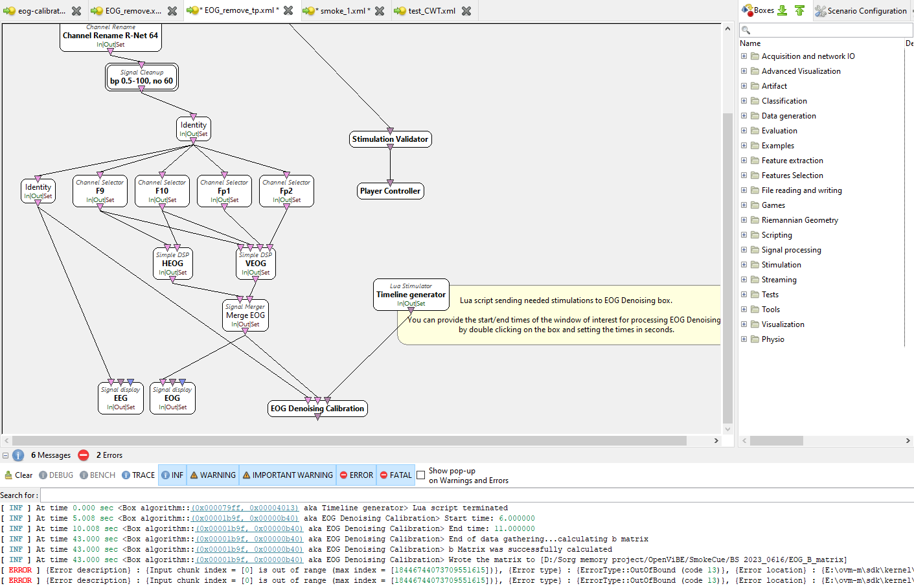Open the Boxes panel tab
Image resolution: width=914 pixels, height=588 pixels.
click(x=758, y=10)
